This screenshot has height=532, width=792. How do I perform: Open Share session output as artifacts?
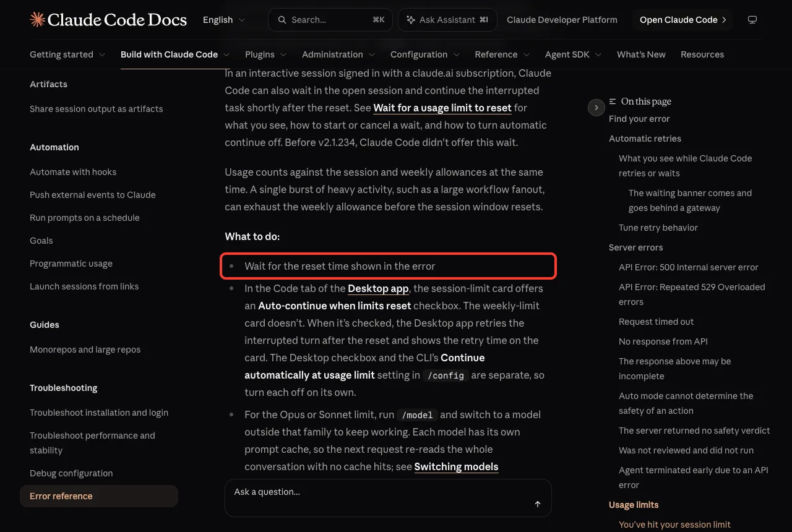(x=97, y=109)
